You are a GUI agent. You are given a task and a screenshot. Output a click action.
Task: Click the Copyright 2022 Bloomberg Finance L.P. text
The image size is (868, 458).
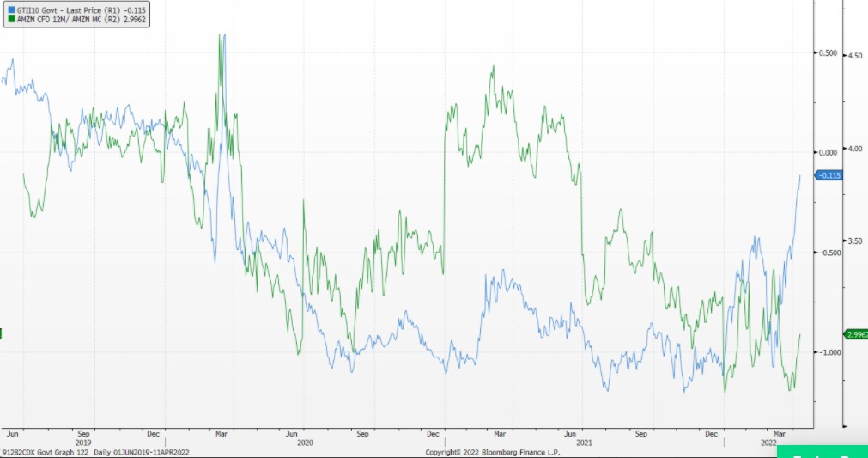pos(493,453)
